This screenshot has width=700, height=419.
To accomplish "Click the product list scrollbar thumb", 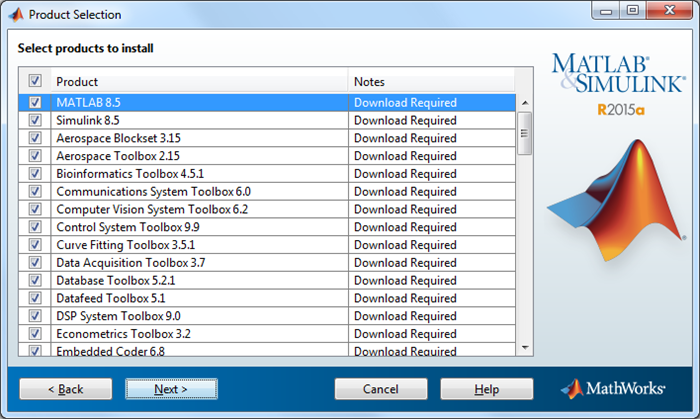I will coord(525,133).
